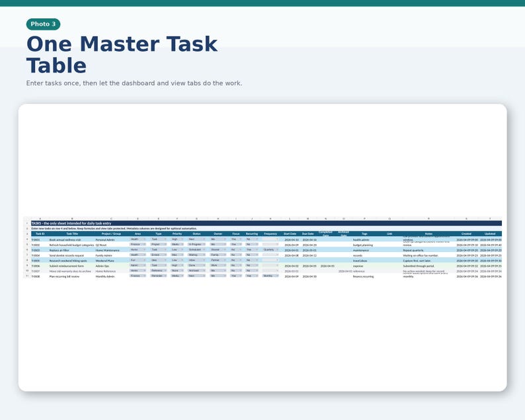Image resolution: width=525 pixels, height=420 pixels.
Task: Click the Status column header
Action: [196, 233]
